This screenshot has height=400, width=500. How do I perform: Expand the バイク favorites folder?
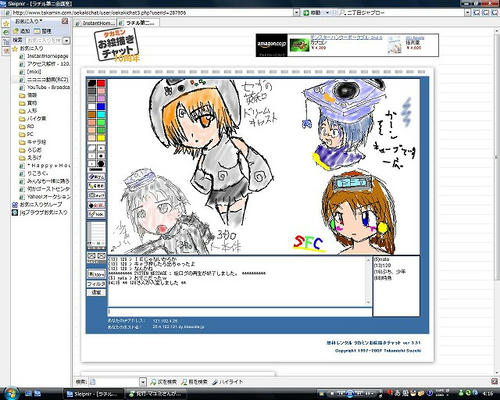tap(33, 118)
